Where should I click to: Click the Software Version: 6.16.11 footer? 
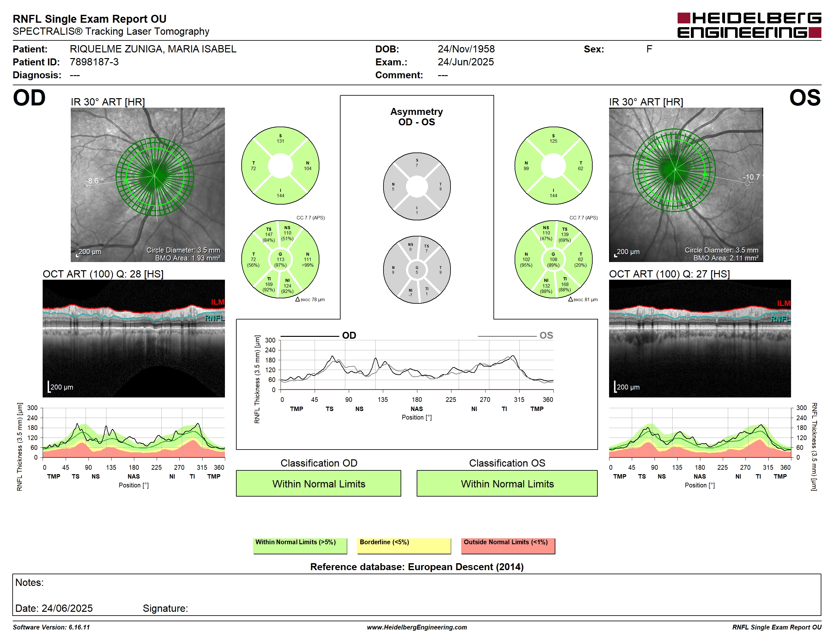coord(51,627)
